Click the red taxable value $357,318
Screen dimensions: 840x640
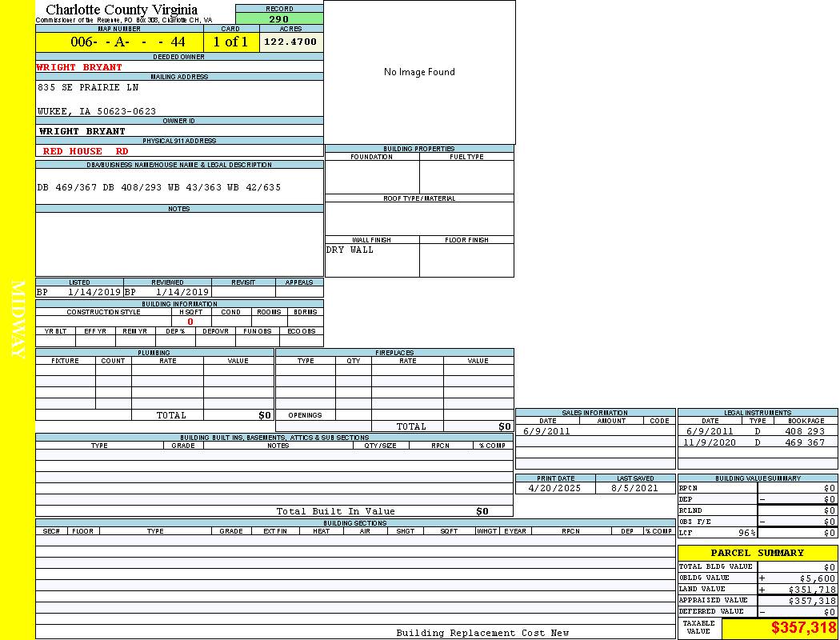click(x=803, y=628)
